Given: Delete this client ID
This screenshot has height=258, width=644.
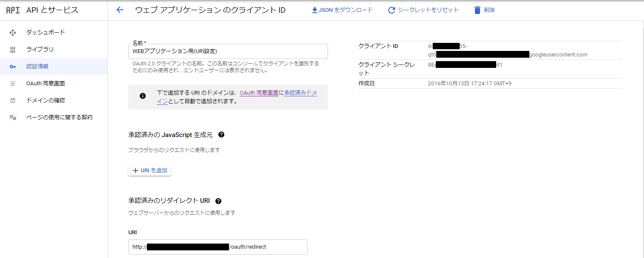Looking at the screenshot, I should [x=484, y=10].
